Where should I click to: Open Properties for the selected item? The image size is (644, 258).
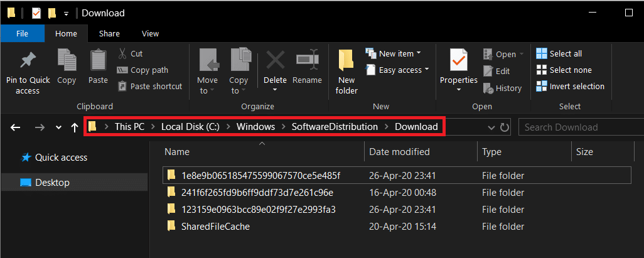[x=459, y=61]
